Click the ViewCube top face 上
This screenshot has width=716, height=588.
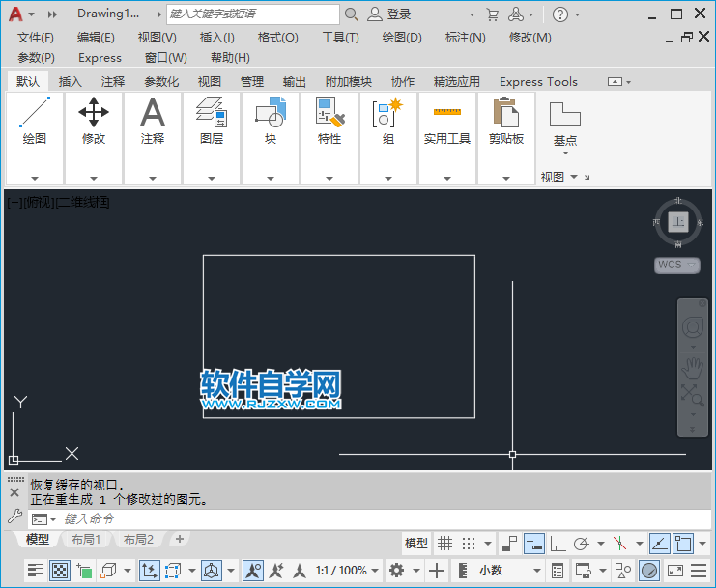point(678,222)
